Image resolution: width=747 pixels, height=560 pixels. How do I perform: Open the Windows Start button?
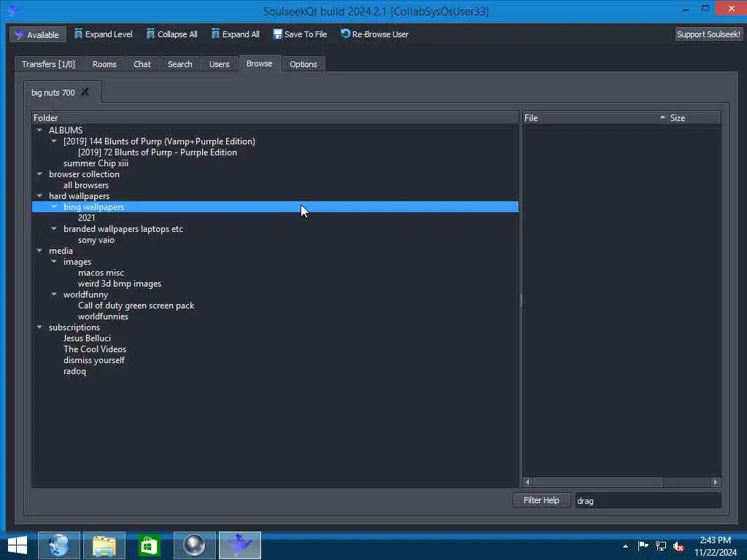tap(18, 545)
